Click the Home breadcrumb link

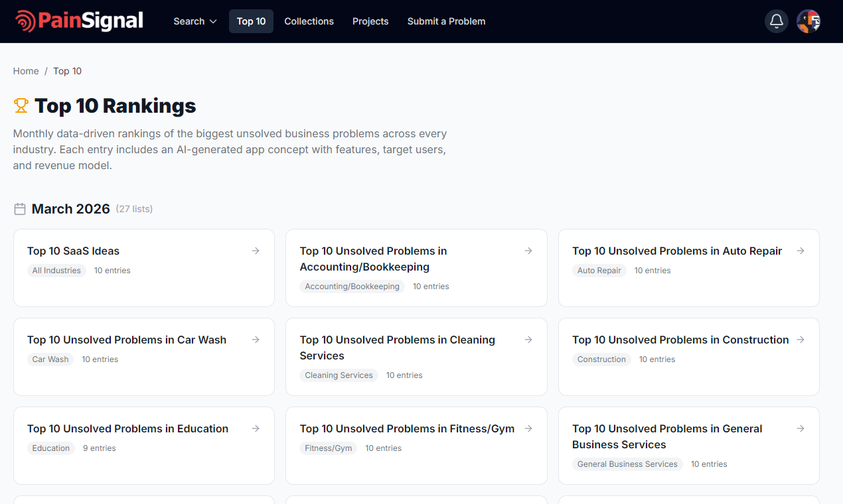pyautogui.click(x=26, y=71)
